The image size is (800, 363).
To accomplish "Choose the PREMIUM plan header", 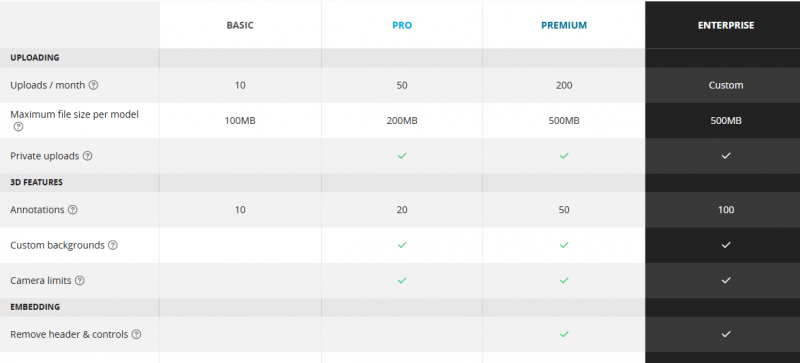I will pyautogui.click(x=564, y=26).
